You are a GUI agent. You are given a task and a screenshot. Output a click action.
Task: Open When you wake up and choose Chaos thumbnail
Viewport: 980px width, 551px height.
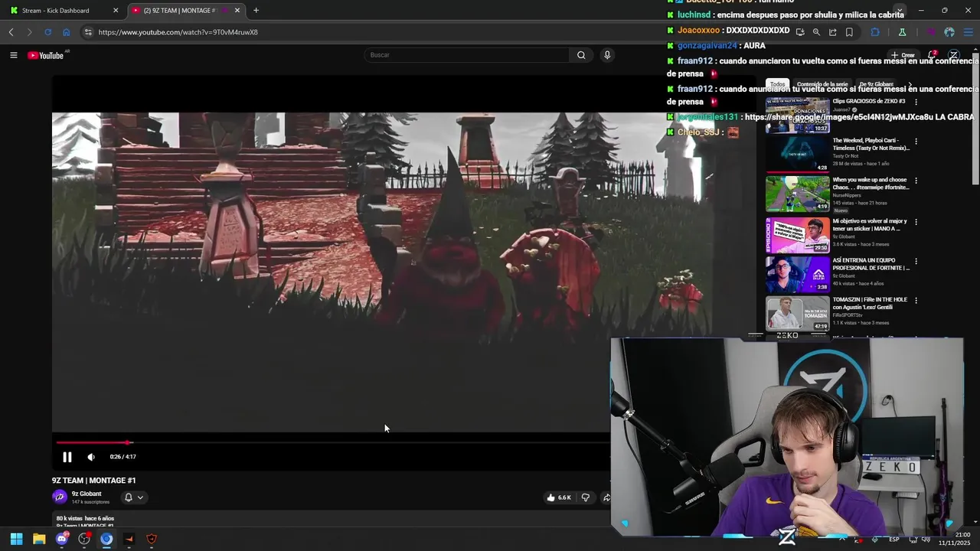pyautogui.click(x=798, y=194)
